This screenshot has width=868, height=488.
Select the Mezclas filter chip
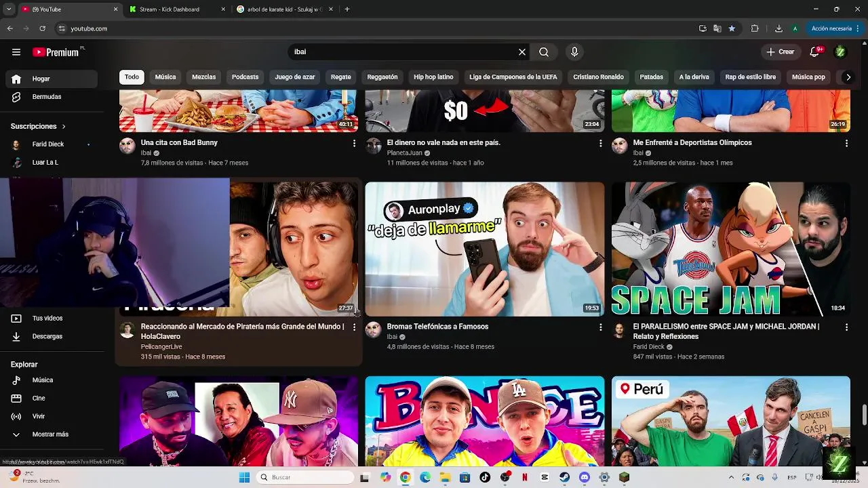203,77
